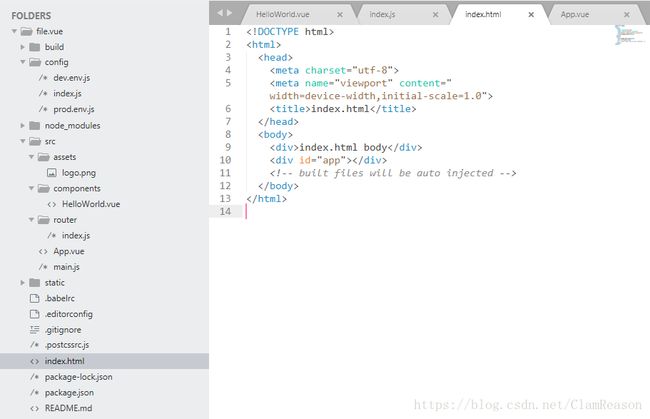Collapse the components folder arrow
Image resolution: width=650 pixels, height=419 pixels.
click(x=31, y=188)
